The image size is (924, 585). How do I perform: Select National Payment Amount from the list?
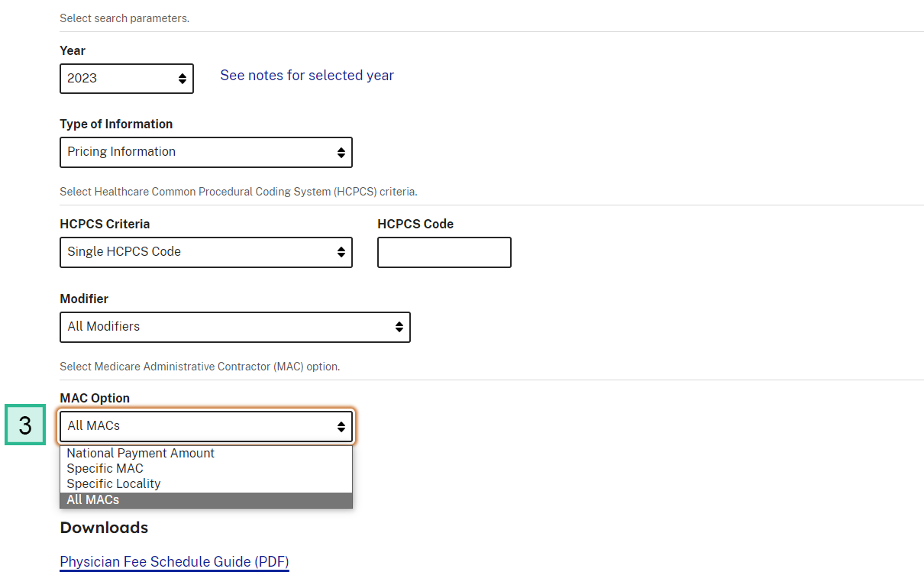point(141,453)
